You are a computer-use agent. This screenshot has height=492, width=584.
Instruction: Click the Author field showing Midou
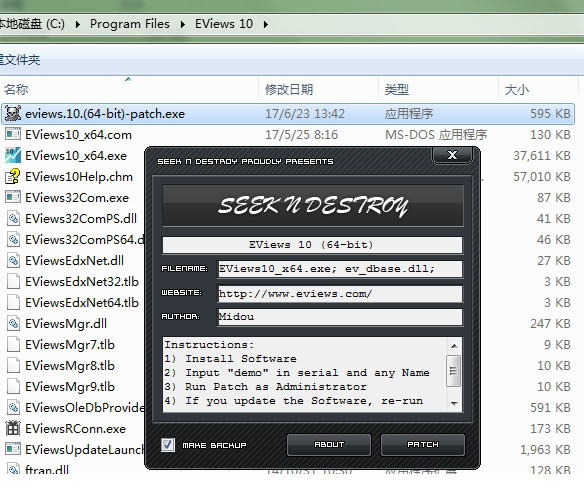click(339, 317)
